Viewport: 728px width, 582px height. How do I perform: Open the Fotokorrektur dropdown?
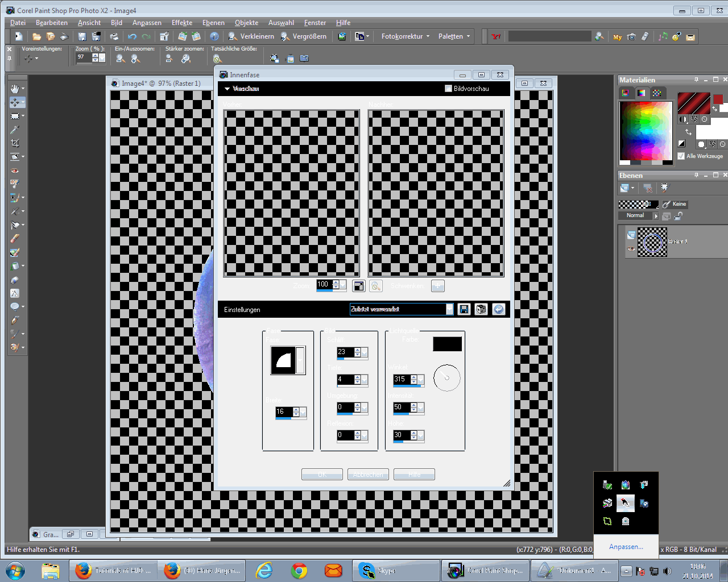406,36
